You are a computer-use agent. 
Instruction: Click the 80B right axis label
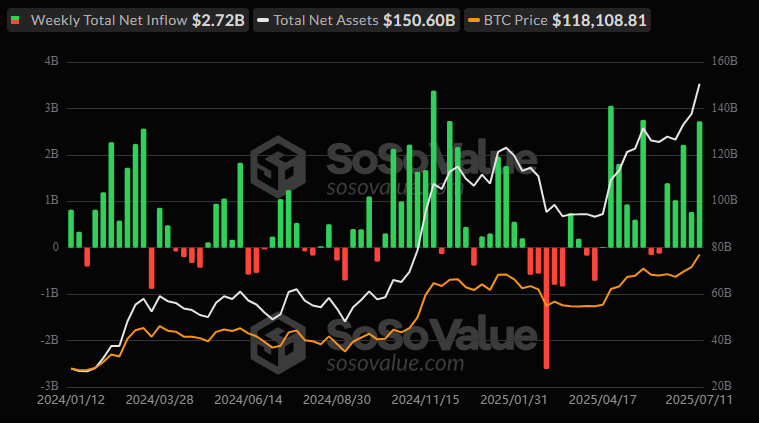pos(721,247)
